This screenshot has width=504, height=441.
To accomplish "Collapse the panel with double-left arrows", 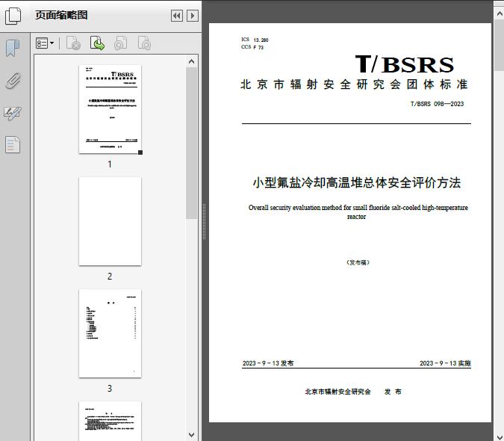I will [177, 16].
